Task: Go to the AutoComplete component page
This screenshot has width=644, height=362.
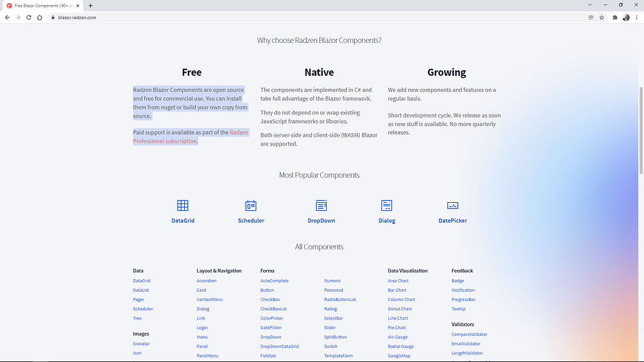Action: pyautogui.click(x=274, y=281)
